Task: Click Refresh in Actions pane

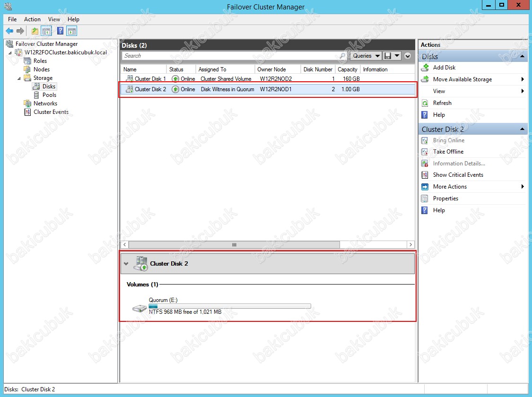Action: [x=442, y=103]
